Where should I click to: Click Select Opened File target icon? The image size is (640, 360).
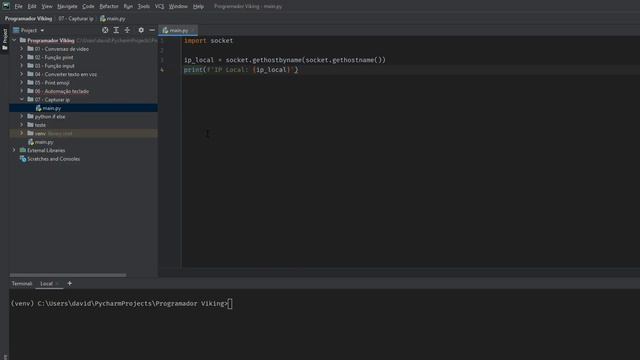tap(105, 30)
